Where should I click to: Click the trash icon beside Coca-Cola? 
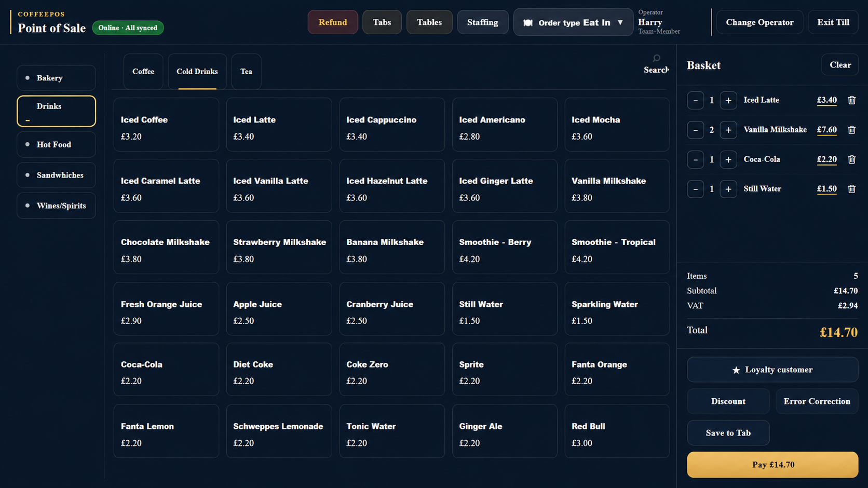(x=851, y=159)
